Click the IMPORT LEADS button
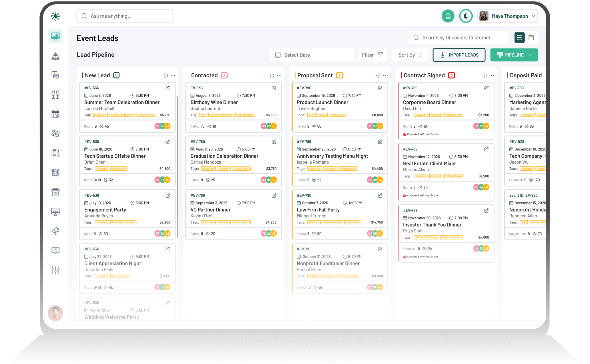Image resolution: width=590 pixels, height=364 pixels. pos(459,55)
